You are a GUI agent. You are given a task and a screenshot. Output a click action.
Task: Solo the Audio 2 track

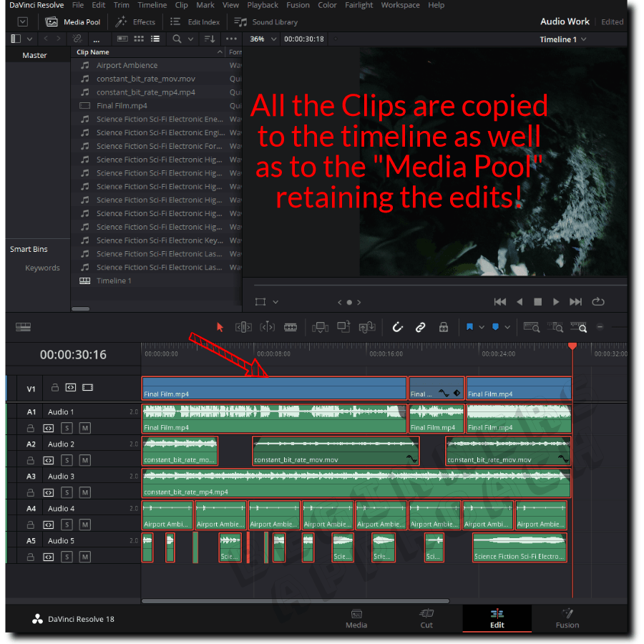coord(67,460)
